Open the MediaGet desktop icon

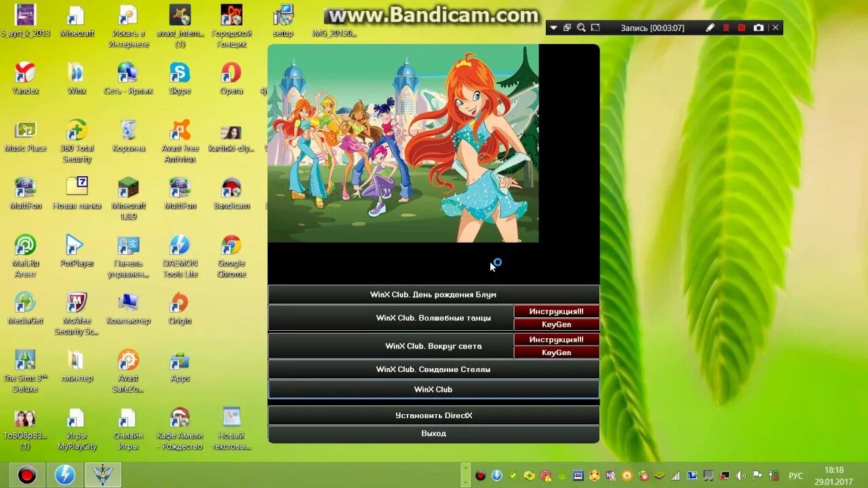coord(25,308)
